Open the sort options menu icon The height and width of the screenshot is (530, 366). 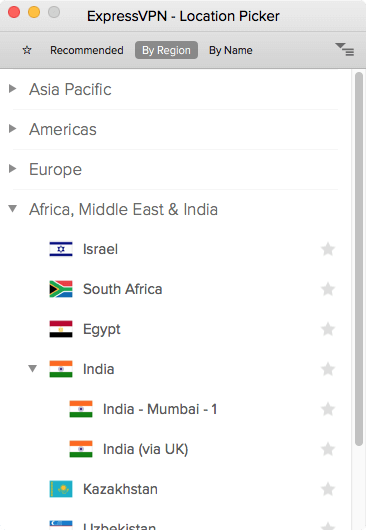344,49
